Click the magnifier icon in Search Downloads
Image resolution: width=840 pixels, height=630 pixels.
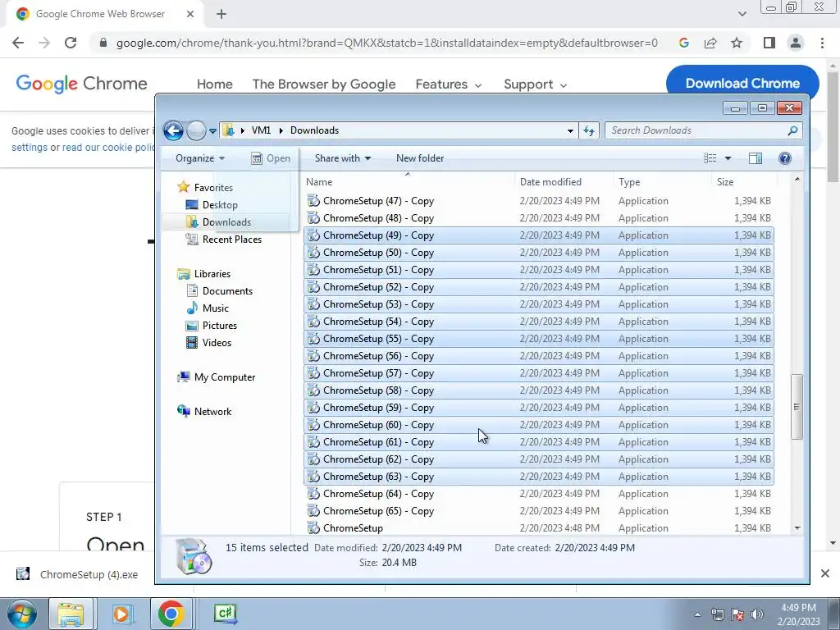[792, 130]
